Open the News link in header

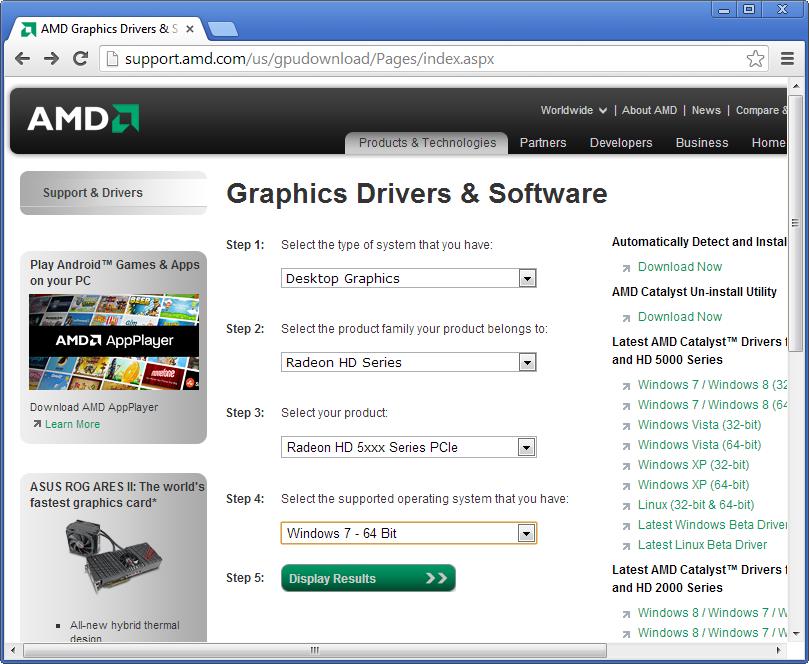tap(706, 110)
